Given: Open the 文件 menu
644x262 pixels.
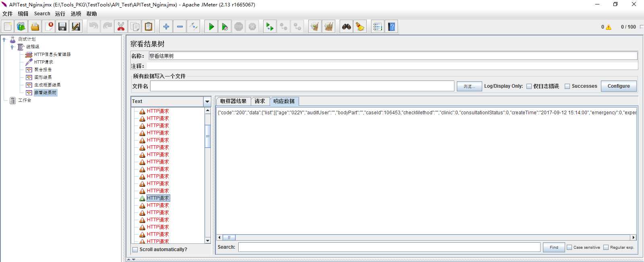Looking at the screenshot, I should point(7,14).
